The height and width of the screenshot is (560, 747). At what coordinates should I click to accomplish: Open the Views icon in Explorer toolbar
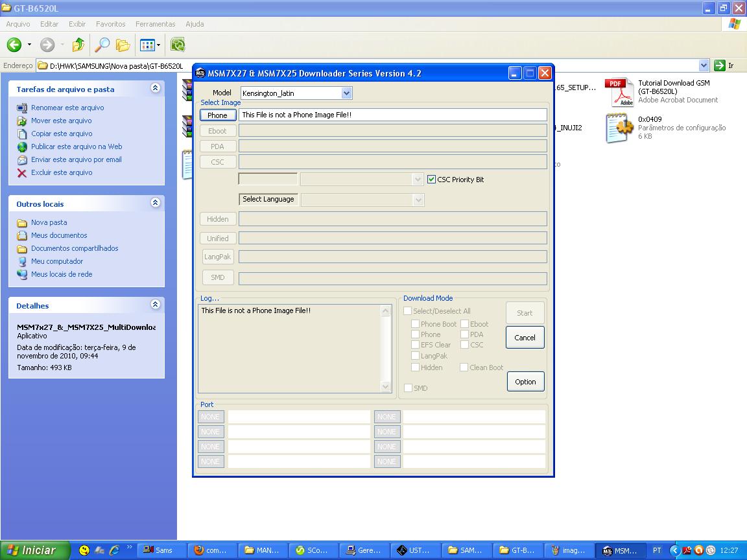[147, 45]
